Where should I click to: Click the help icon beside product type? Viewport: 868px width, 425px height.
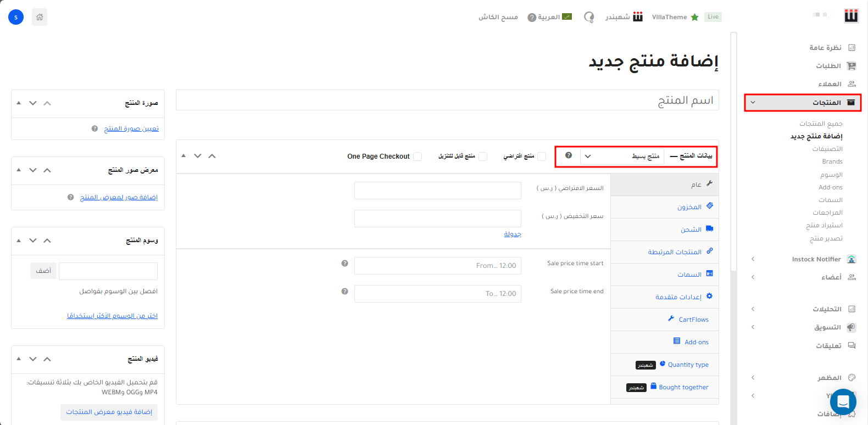click(x=569, y=155)
